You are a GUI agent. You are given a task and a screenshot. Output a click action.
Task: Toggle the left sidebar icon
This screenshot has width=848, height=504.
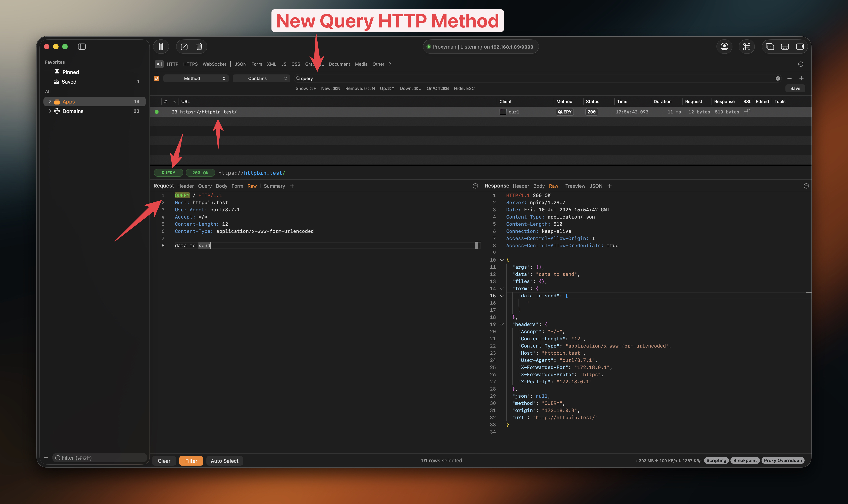click(81, 47)
